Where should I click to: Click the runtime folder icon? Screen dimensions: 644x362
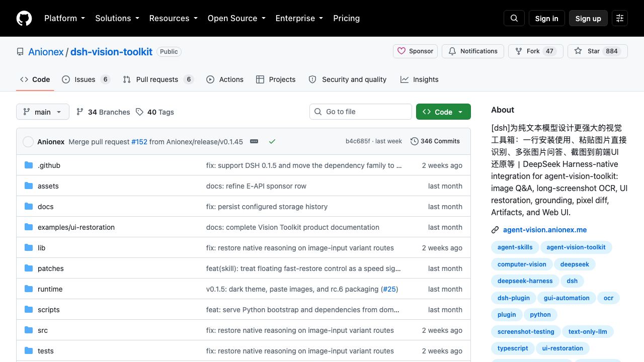pos(29,289)
